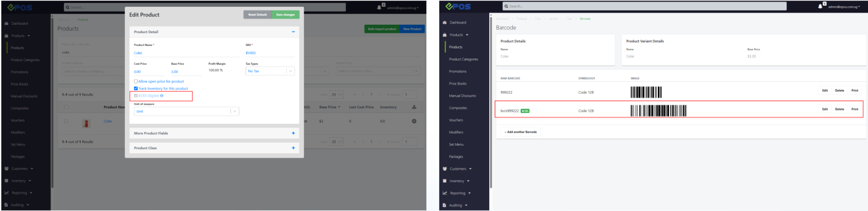
Task: Click the download icon in the products table header
Action: 414,107
